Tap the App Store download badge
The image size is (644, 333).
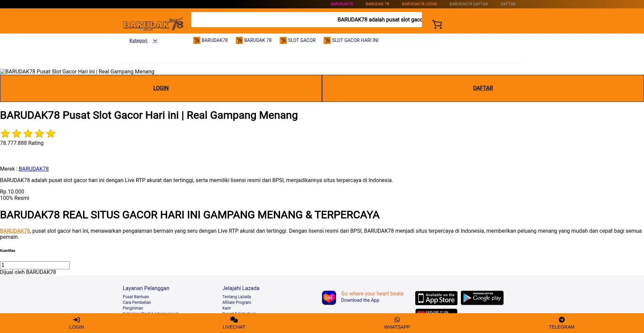436,298
